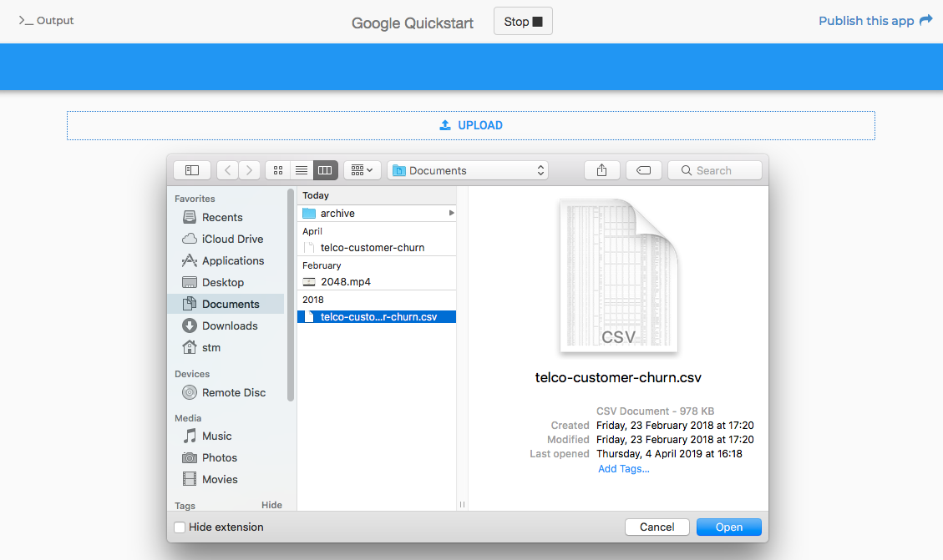Click the Open button

728,527
